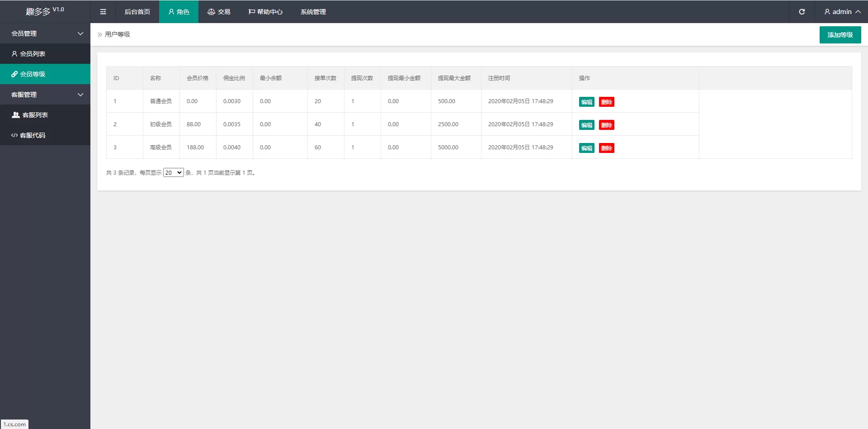
Task: Delete the 初级会员 level row
Action: (x=606, y=125)
